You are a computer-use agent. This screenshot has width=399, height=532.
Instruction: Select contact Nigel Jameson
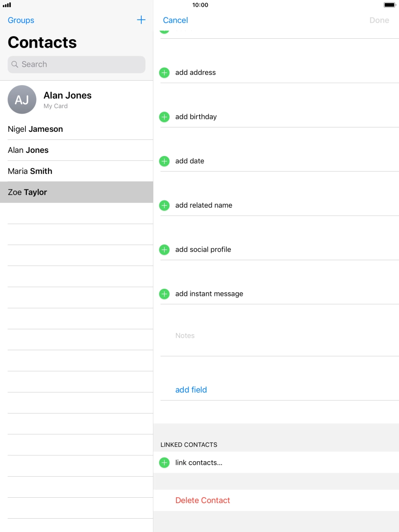click(x=35, y=129)
